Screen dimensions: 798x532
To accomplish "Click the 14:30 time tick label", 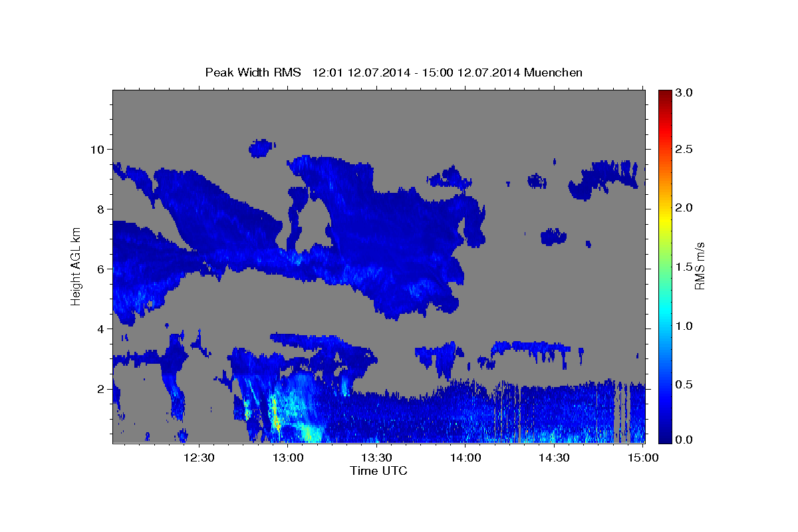I will point(554,458).
